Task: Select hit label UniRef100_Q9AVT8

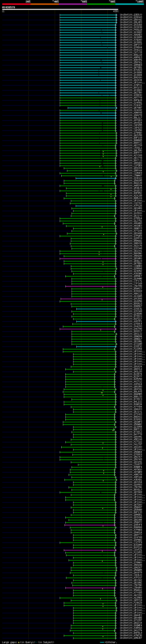Action: (x=131, y=115)
